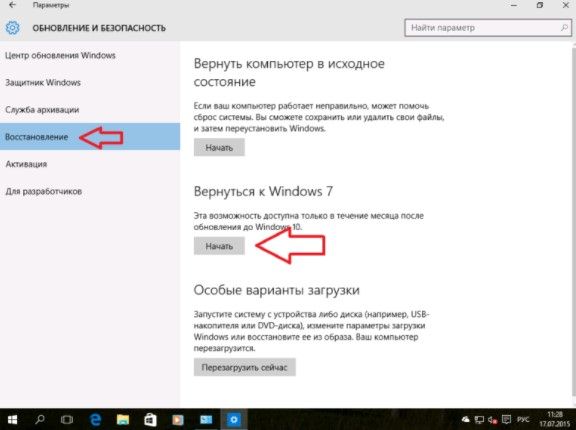Switch input language РУС indicator

(523, 419)
